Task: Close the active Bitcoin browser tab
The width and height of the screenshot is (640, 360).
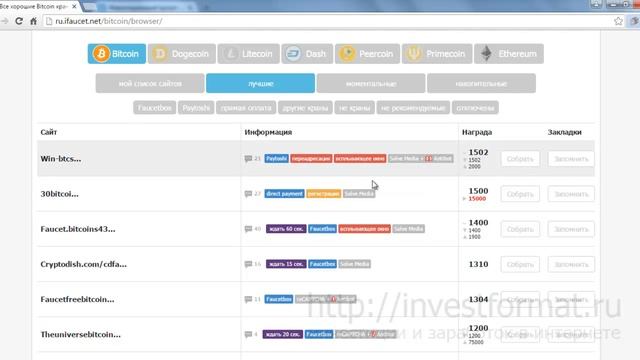Action: [74, 7]
